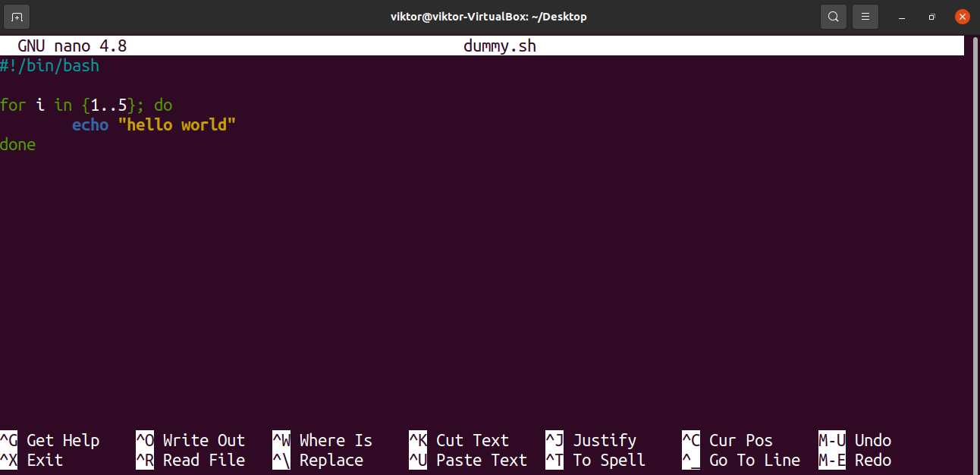Open the terminal hamburger menu

click(865, 16)
